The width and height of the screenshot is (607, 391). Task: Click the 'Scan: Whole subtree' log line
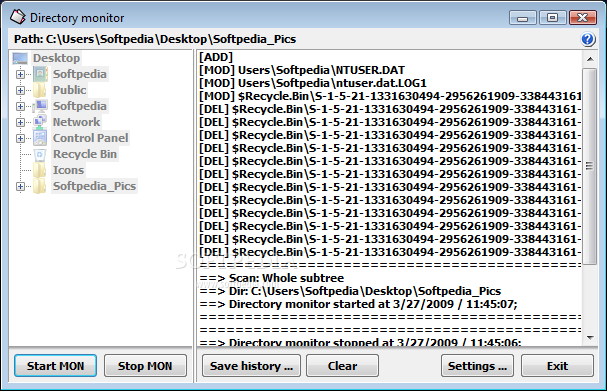(272, 278)
